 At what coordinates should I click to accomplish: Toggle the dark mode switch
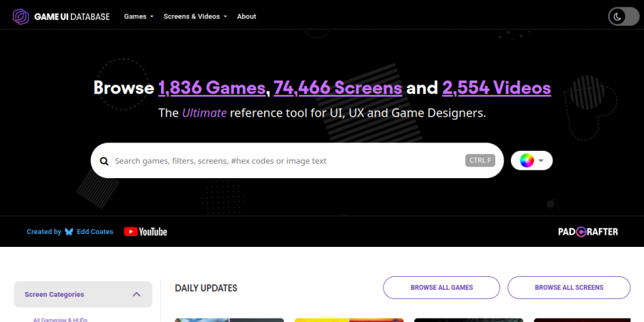click(623, 16)
